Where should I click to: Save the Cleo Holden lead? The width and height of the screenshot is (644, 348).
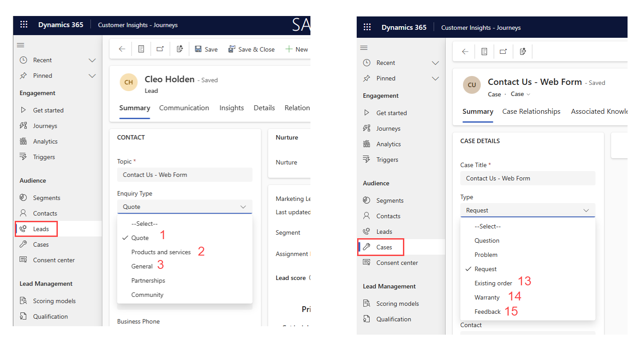tap(206, 49)
